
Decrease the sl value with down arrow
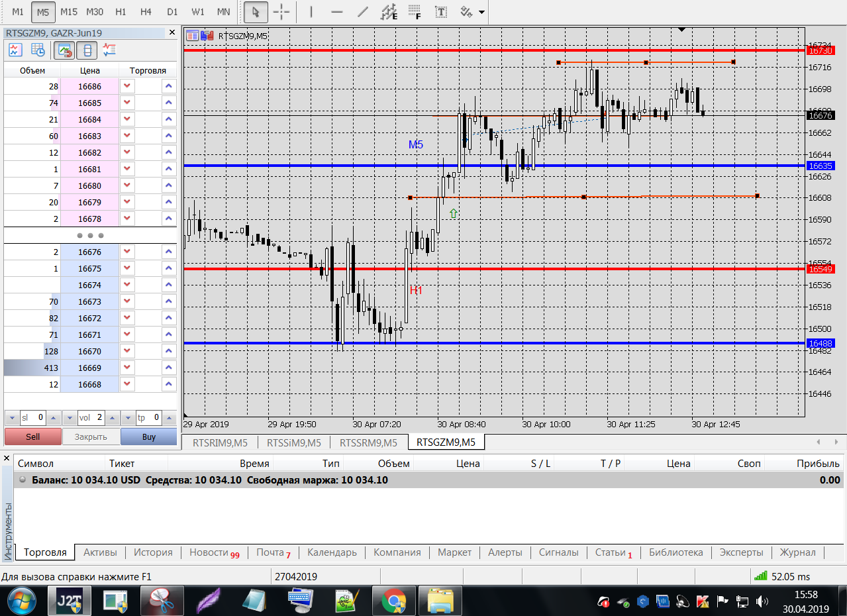tap(11, 418)
